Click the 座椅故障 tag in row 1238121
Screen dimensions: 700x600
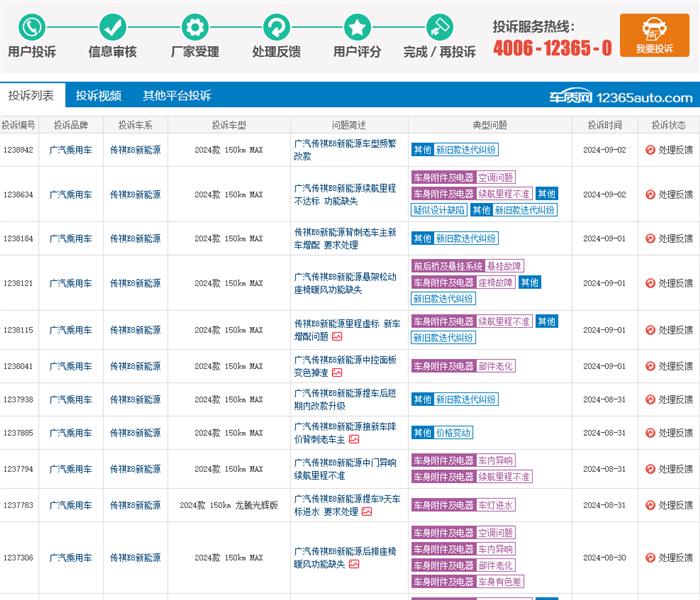click(x=496, y=283)
